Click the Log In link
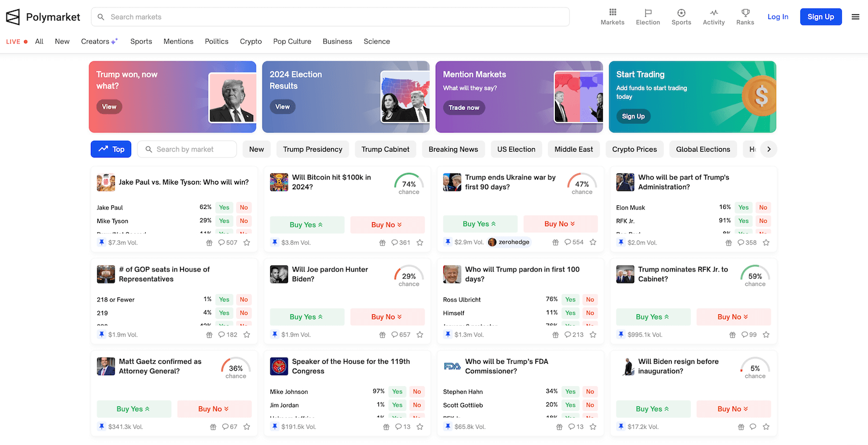This screenshot has width=868, height=445. click(778, 17)
